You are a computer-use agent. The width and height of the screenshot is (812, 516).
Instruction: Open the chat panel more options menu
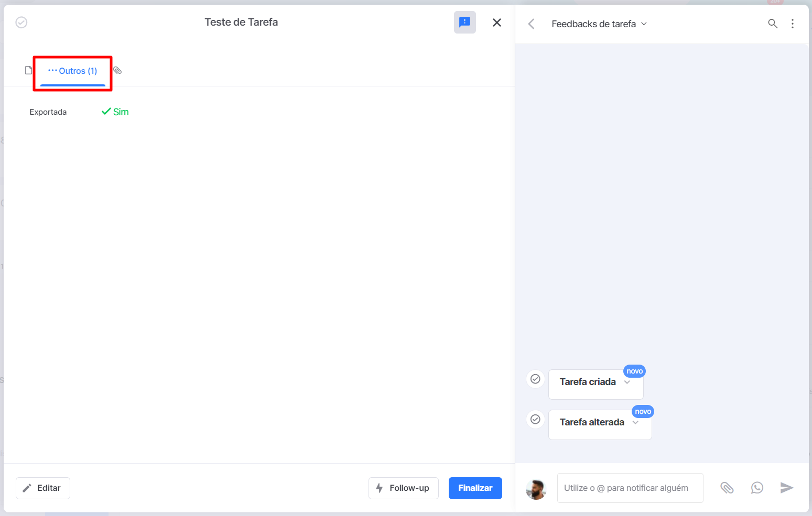[x=793, y=24]
